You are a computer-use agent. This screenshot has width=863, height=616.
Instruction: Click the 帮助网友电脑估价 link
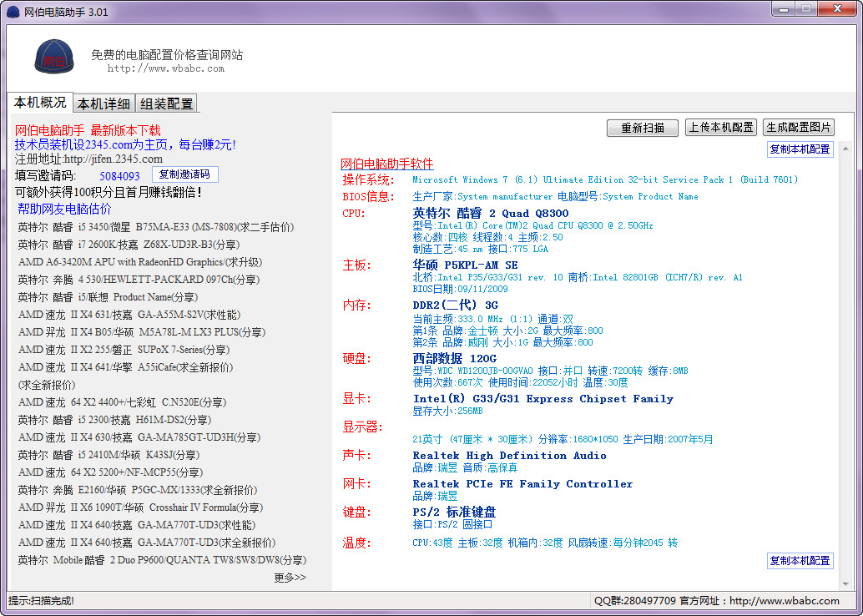pyautogui.click(x=64, y=210)
